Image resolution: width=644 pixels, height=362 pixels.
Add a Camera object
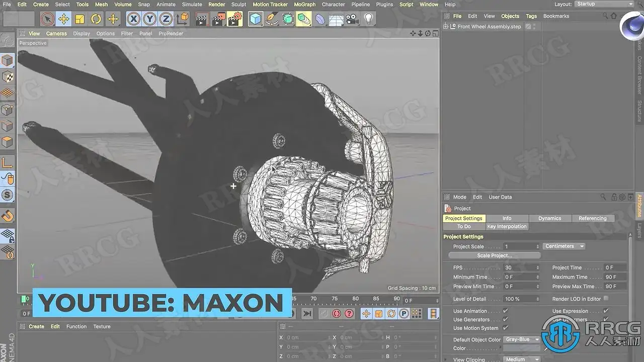point(353,19)
